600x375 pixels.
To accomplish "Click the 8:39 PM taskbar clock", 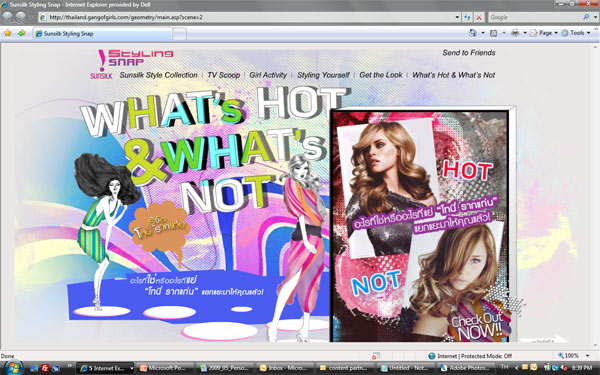I will [x=582, y=367].
